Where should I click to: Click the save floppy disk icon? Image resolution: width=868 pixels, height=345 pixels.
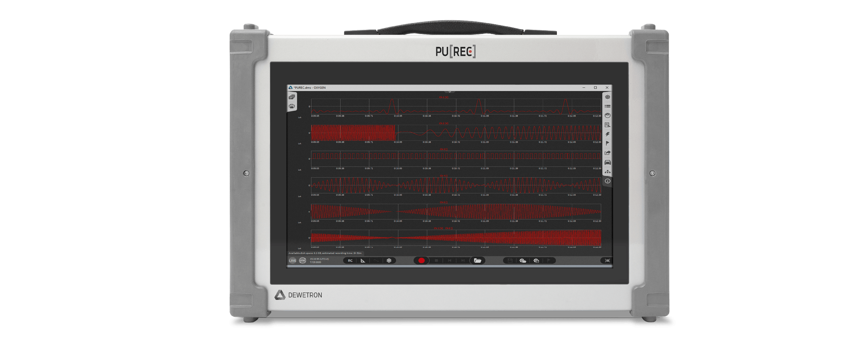pyautogui.click(x=510, y=261)
